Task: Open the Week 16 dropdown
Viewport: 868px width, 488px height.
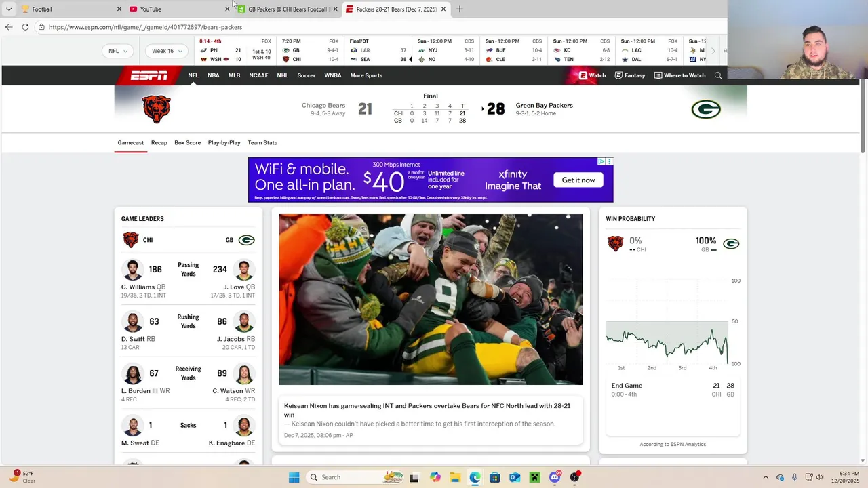Action: point(167,51)
